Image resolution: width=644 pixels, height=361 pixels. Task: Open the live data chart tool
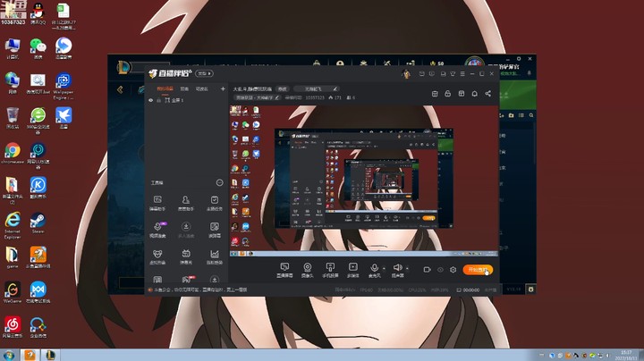click(215, 257)
